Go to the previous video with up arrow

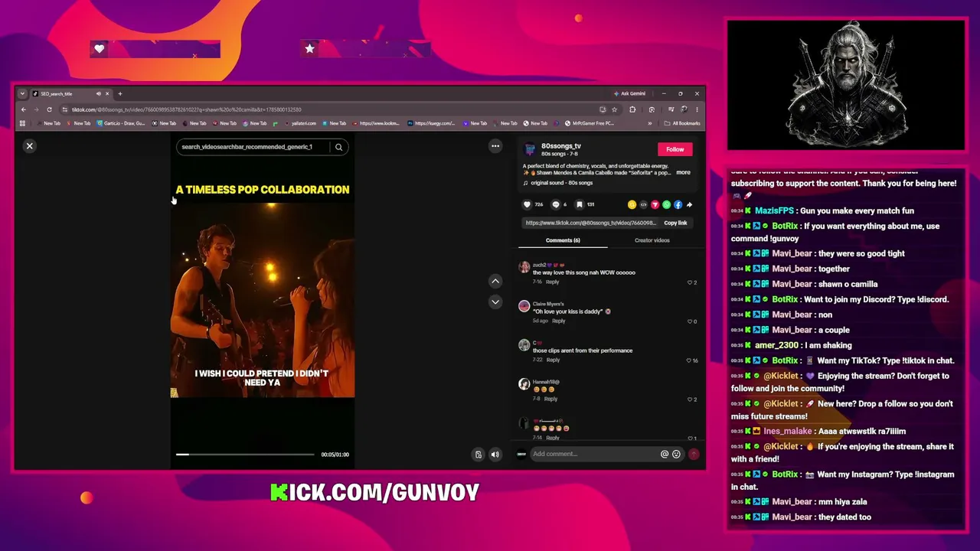click(495, 281)
